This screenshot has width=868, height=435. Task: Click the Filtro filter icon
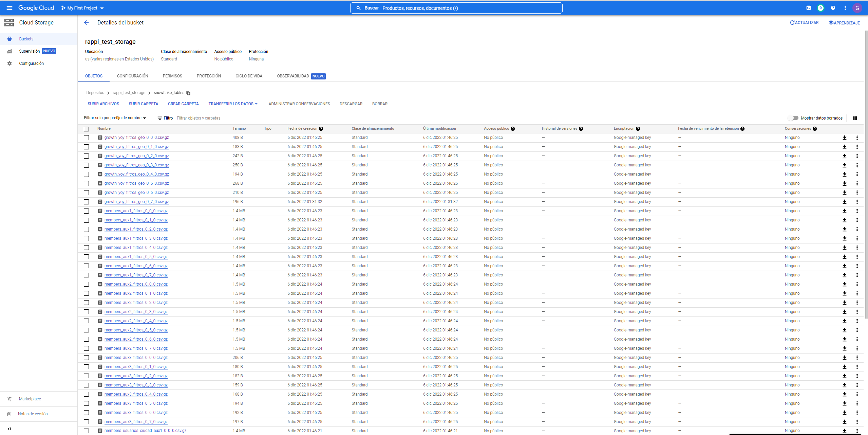[x=160, y=118]
